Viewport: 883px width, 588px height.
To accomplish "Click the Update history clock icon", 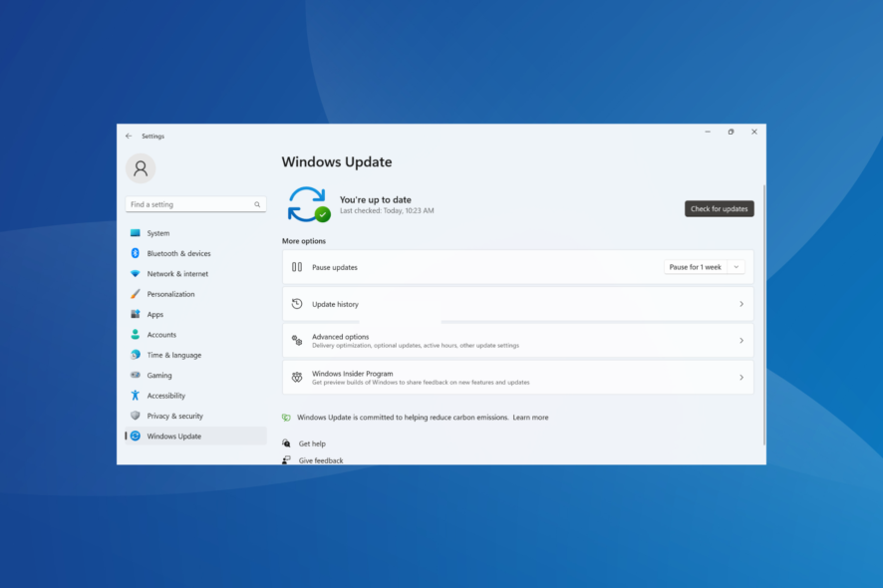I will point(297,304).
